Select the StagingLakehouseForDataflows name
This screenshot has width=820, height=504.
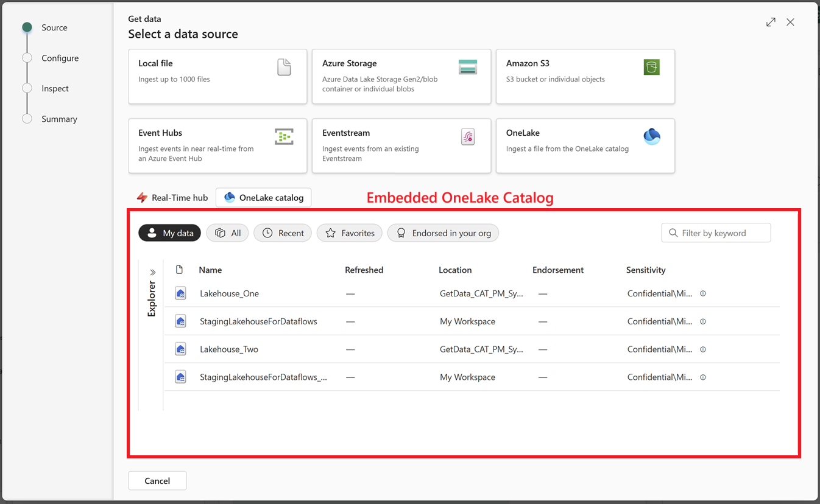tap(258, 321)
